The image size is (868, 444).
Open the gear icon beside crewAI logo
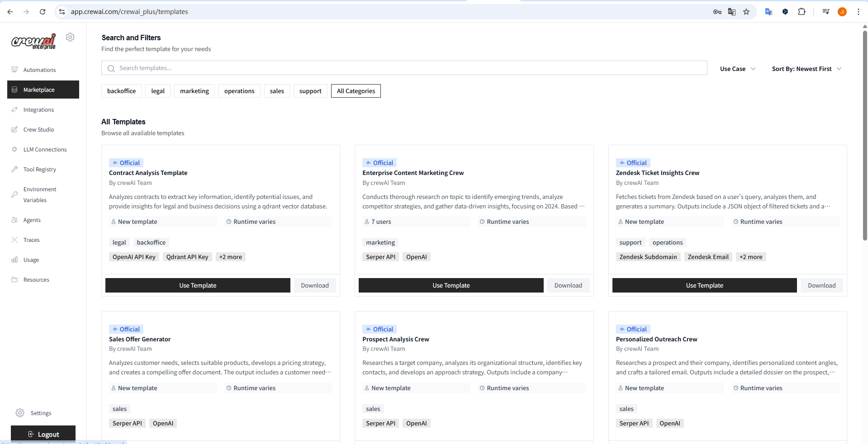coord(70,37)
